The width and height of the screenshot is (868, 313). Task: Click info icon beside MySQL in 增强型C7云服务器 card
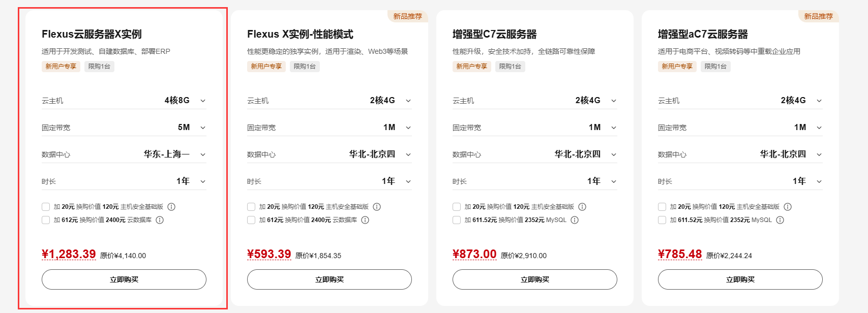tap(575, 220)
